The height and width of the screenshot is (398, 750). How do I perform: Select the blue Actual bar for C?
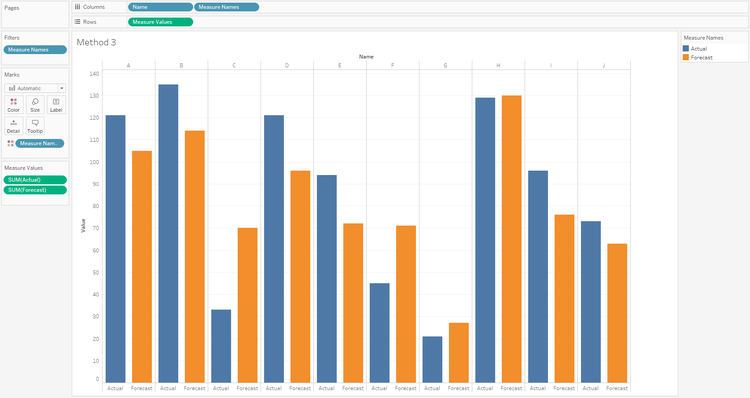[x=221, y=346]
